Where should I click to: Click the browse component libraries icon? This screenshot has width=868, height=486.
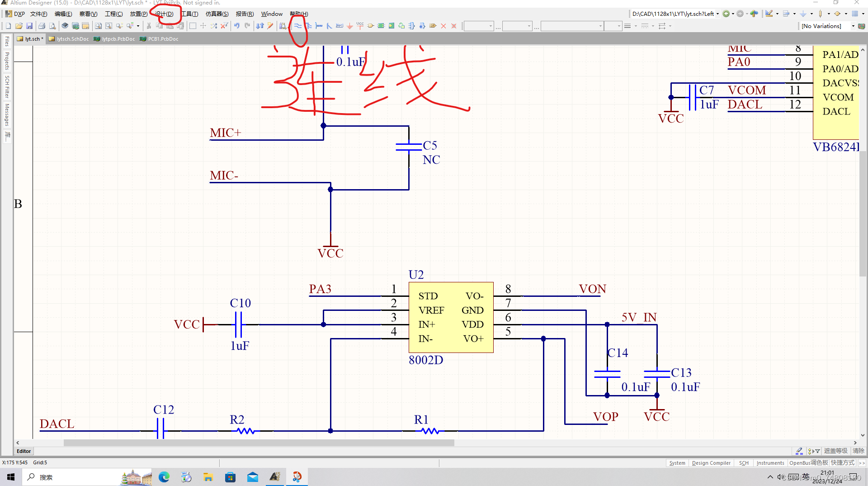tap(283, 26)
